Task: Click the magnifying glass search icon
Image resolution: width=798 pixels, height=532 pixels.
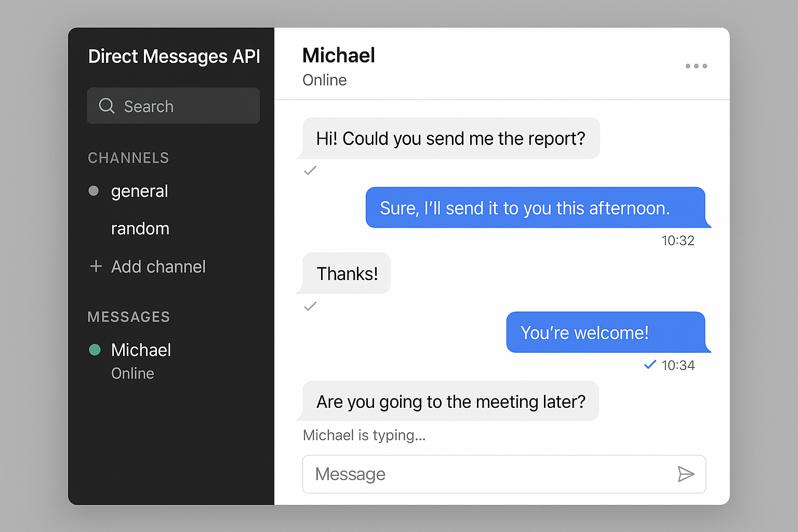Action: point(107,106)
